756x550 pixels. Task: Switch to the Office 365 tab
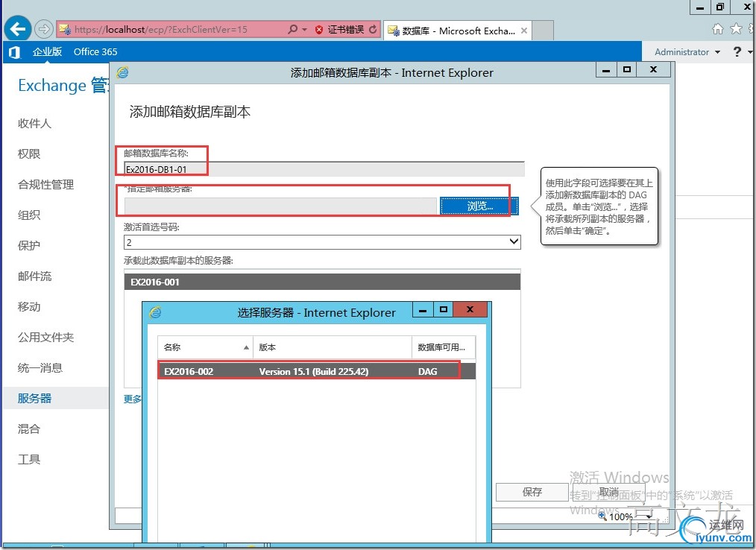(x=95, y=51)
